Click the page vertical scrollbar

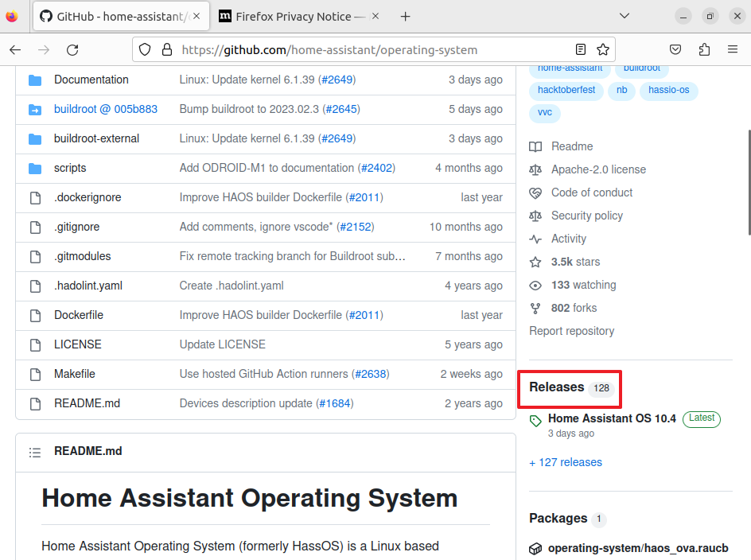[x=749, y=182]
